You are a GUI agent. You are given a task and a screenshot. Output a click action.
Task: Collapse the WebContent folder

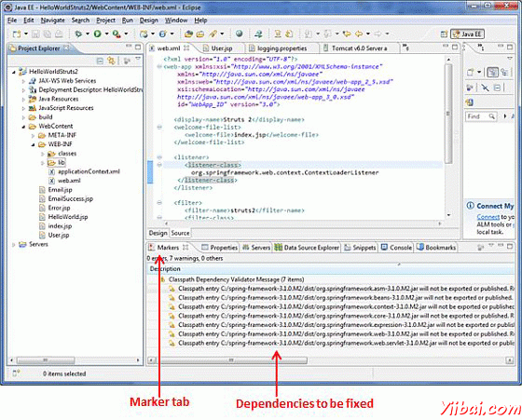[23, 127]
